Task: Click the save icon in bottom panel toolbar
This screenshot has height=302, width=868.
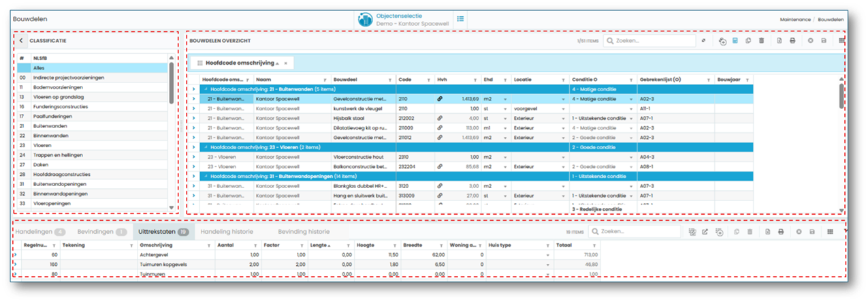Action: (x=812, y=232)
